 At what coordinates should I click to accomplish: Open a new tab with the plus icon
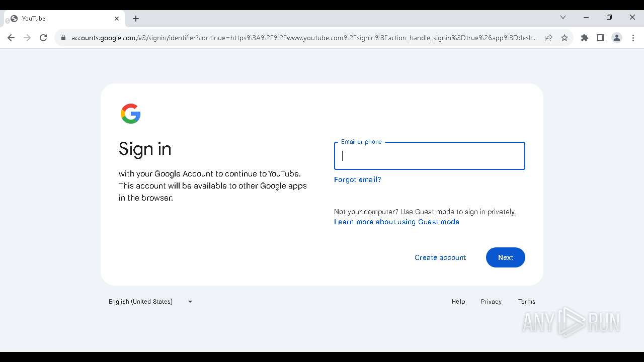[136, 19]
